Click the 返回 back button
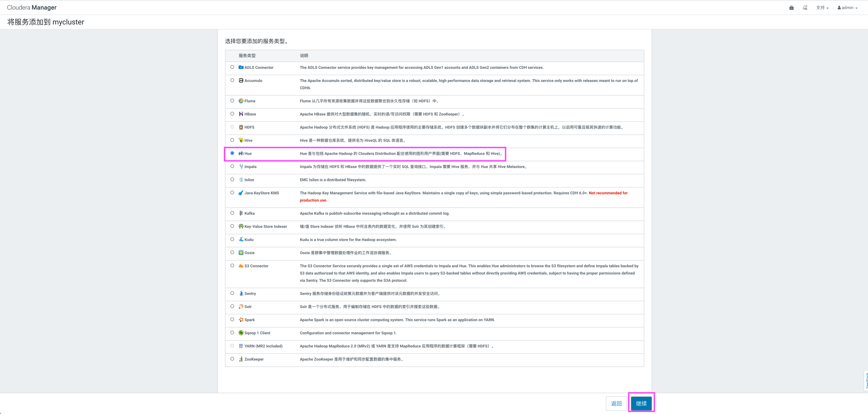 tap(616, 403)
